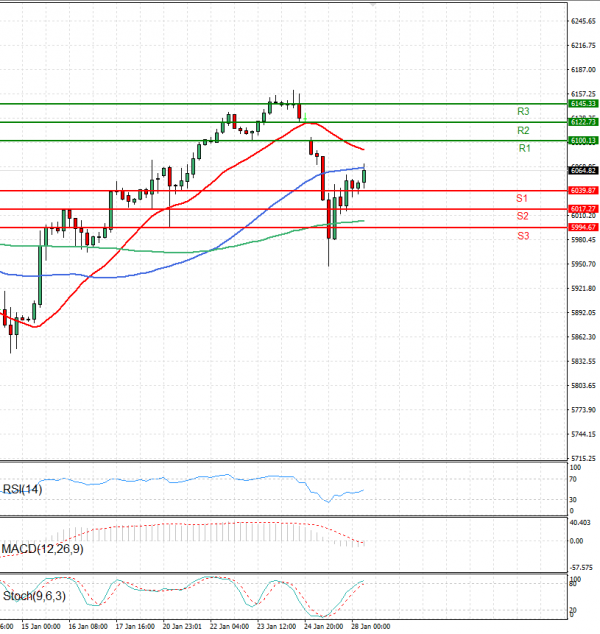
Task: Select the 5994.67 price tag
Action: 583,227
